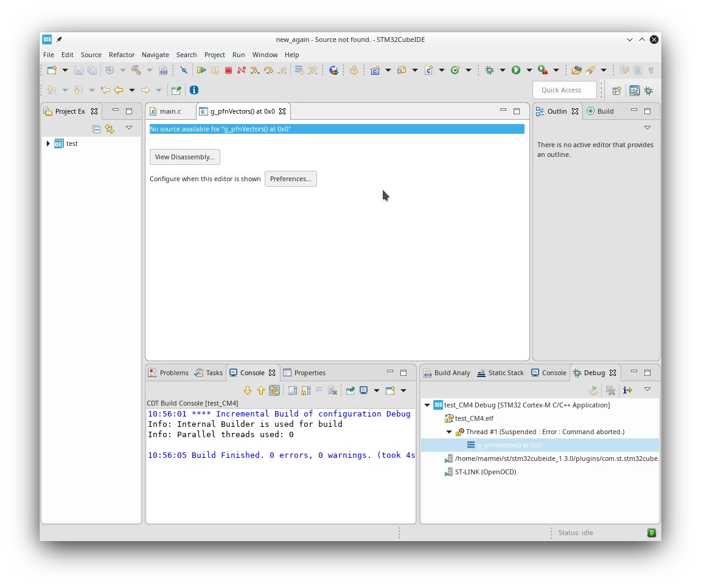Open the Run menu

(239, 55)
